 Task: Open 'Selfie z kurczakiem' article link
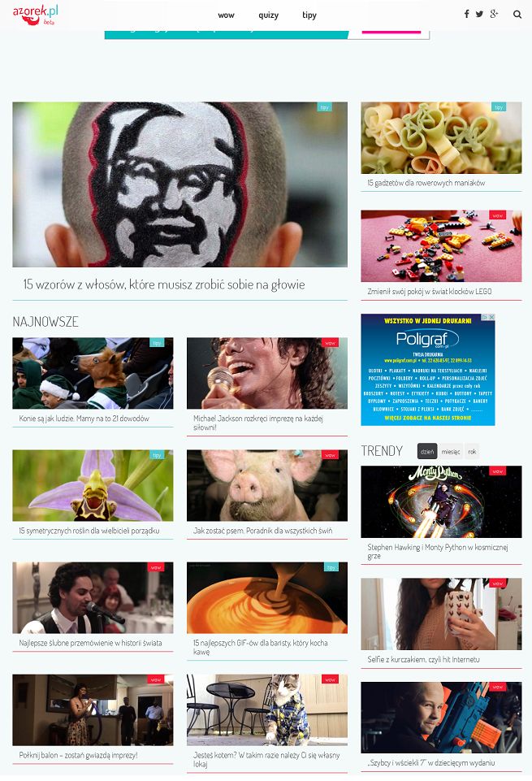pyautogui.click(x=423, y=659)
